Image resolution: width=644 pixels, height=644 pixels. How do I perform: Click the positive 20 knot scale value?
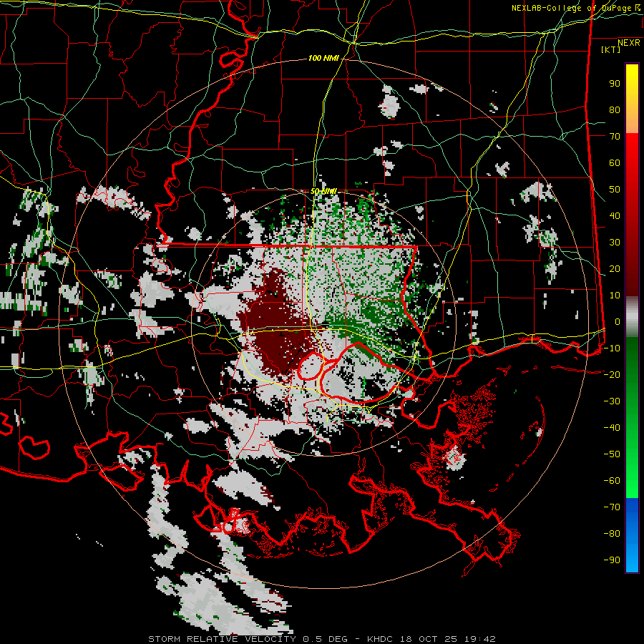pyautogui.click(x=615, y=268)
